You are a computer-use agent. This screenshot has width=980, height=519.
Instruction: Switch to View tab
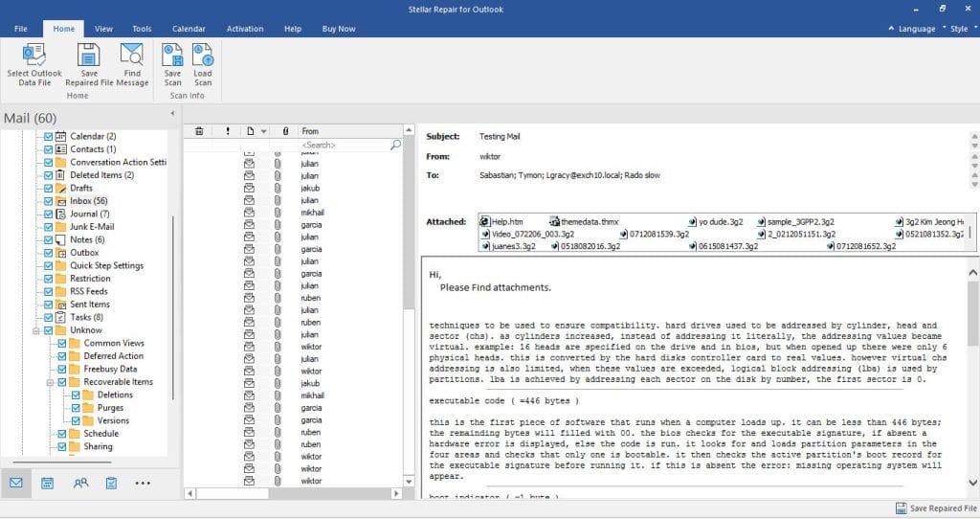(x=103, y=29)
